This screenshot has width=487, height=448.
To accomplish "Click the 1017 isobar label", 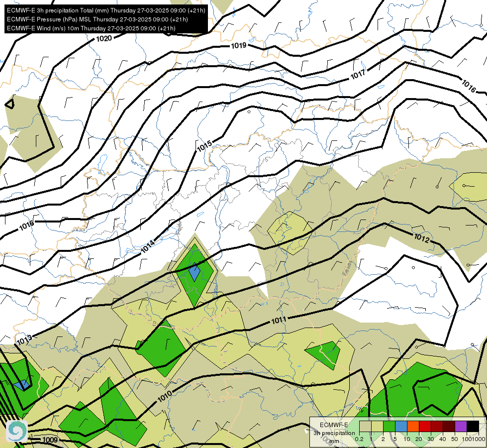I will pos(358,75).
